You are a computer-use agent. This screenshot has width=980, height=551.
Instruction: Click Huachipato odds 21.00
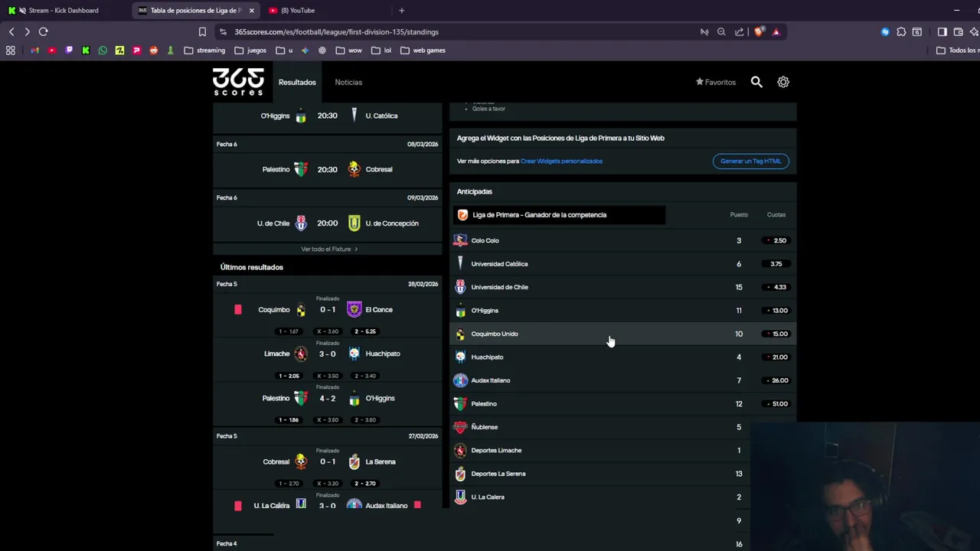click(776, 357)
